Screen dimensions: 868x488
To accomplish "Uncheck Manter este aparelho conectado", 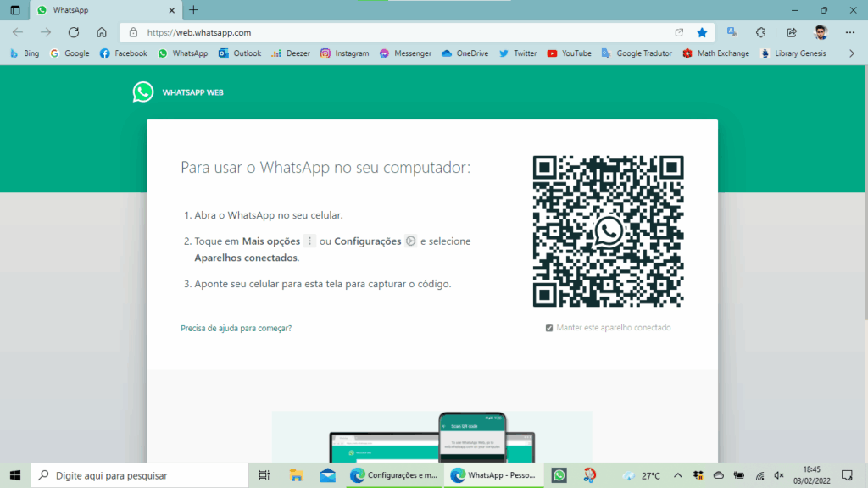I will point(550,327).
